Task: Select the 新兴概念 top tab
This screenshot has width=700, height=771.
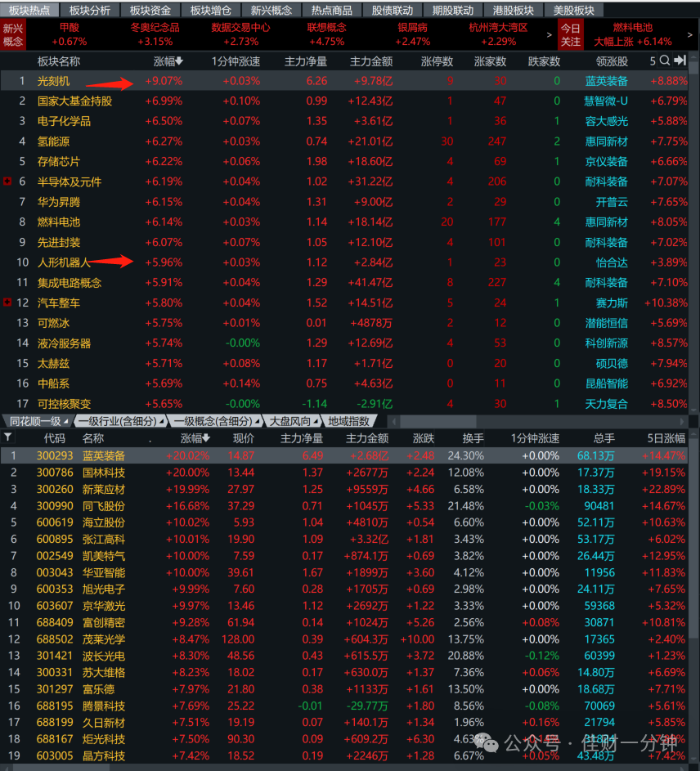Action: (x=271, y=10)
